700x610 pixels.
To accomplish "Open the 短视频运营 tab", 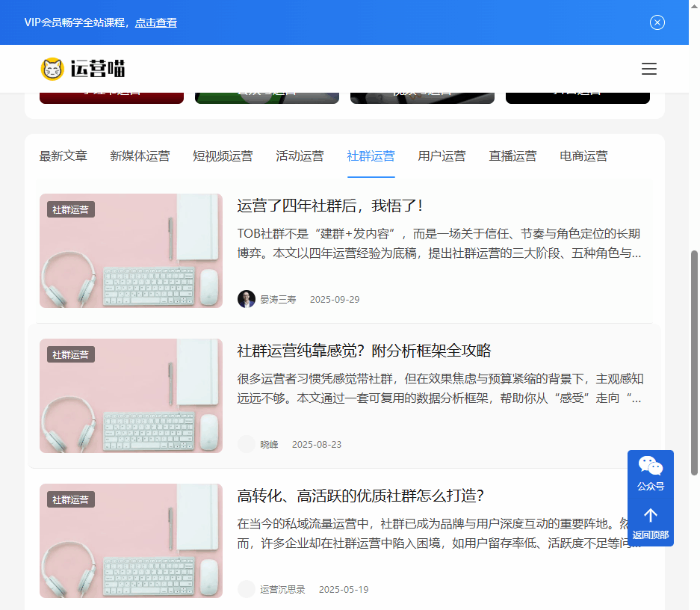I will [x=223, y=155].
